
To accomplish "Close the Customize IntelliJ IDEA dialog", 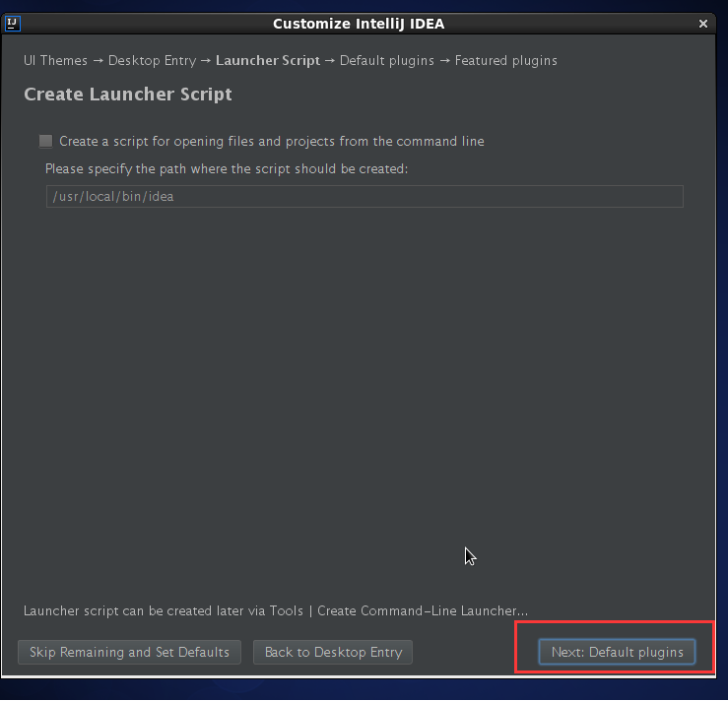I will pyautogui.click(x=703, y=24).
